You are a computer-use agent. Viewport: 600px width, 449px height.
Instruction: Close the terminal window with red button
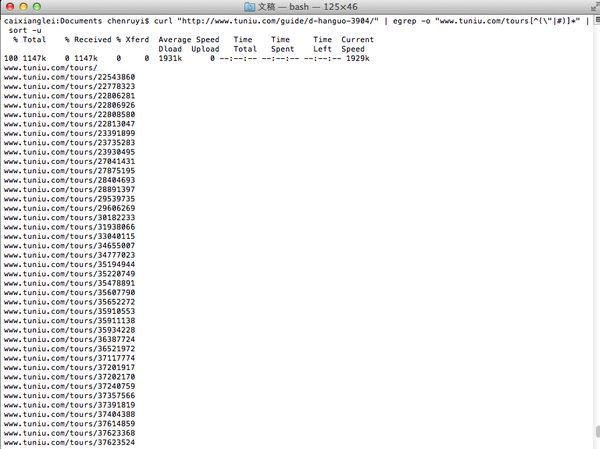tap(9, 7)
